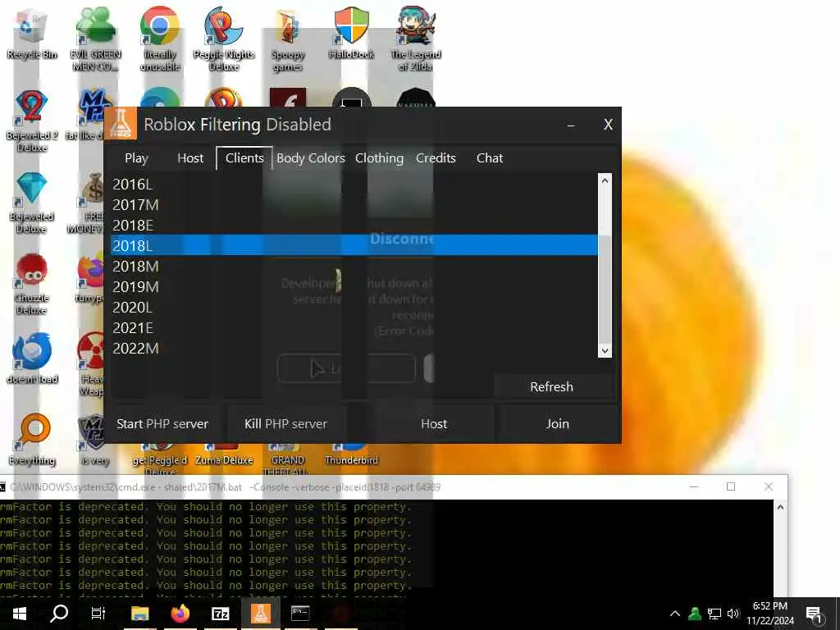Select the Clients tab
Viewport: 840px width, 630px height.
[x=244, y=158]
